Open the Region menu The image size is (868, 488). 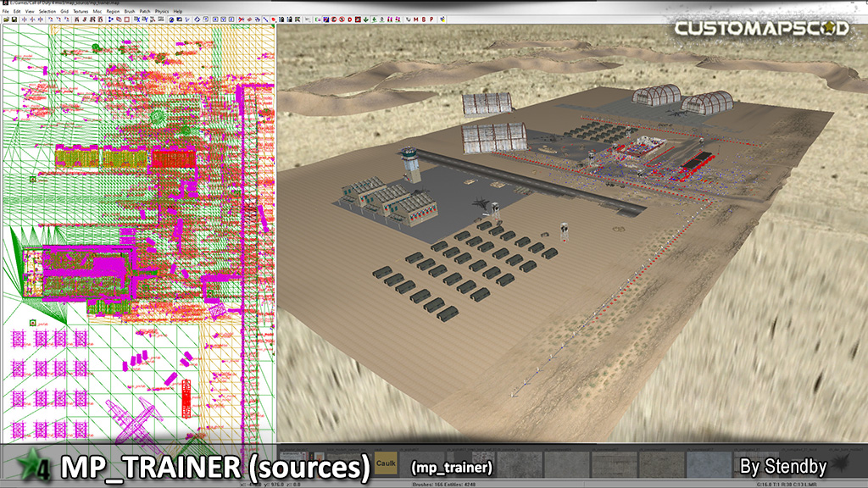(x=113, y=11)
